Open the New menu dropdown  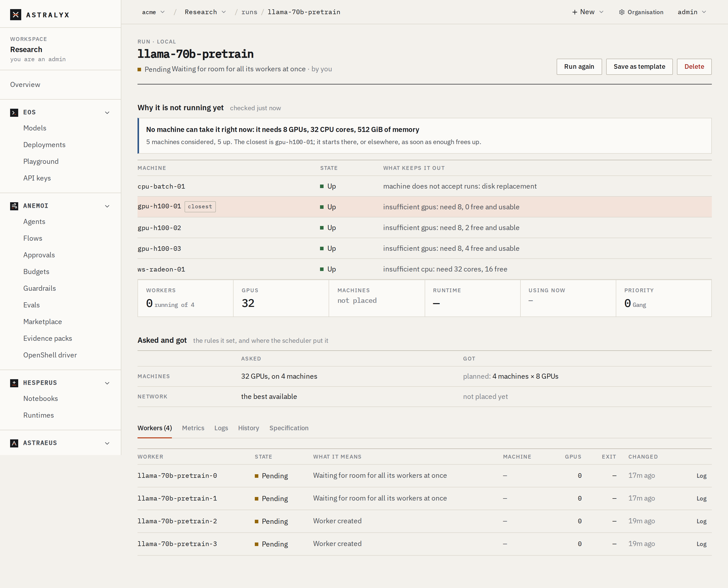click(587, 12)
